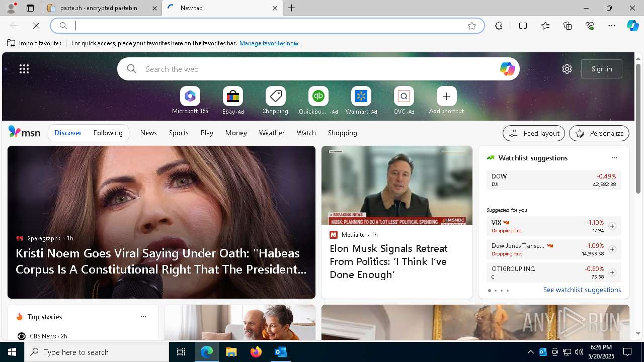644x362 pixels.
Task: Click Manage favorites now link
Action: 269,43
